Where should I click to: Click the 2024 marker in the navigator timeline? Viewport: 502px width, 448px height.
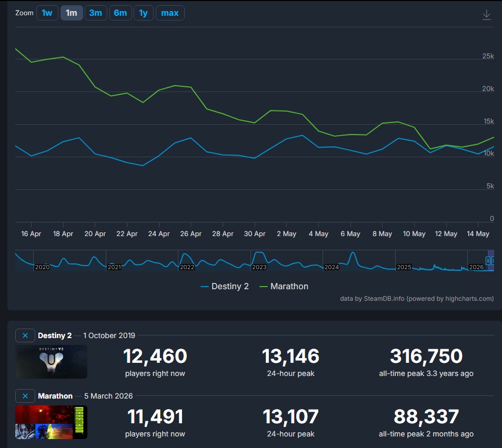pos(332,267)
